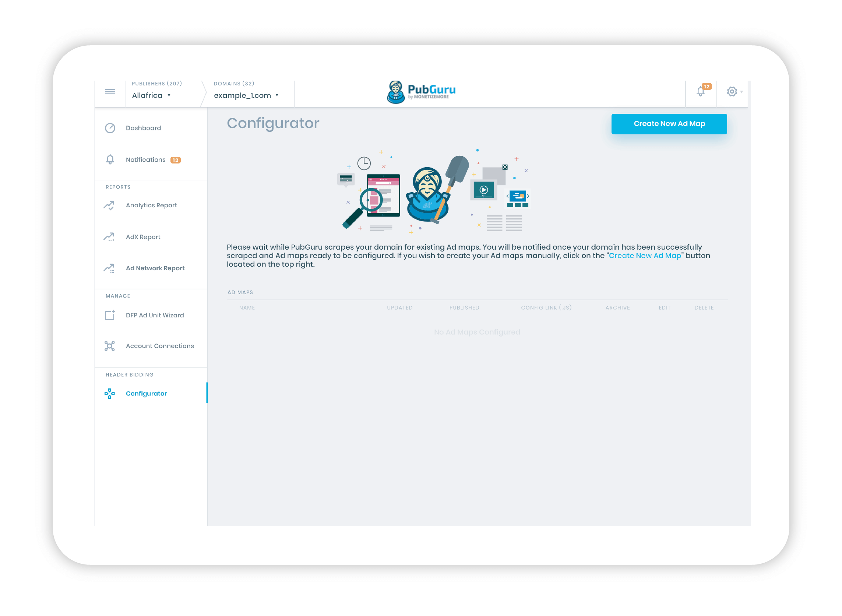Click the PubGuru logo
This screenshot has height=616, width=842.
(421, 92)
